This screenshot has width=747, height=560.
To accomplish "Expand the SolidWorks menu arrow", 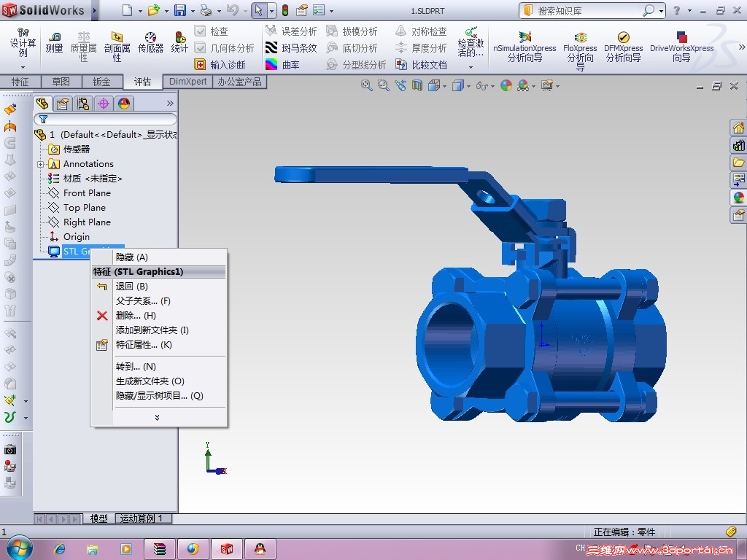I will click(94, 10).
